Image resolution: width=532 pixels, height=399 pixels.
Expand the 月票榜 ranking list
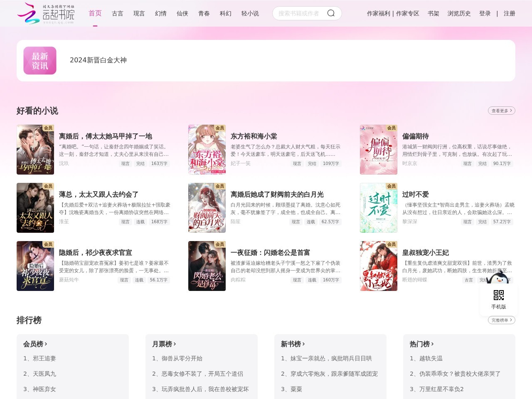click(x=164, y=344)
